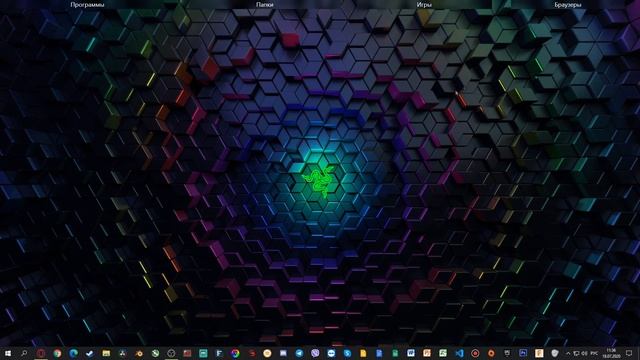Open the grey shield security icon
This screenshot has width=640, height=360.
(555, 353)
